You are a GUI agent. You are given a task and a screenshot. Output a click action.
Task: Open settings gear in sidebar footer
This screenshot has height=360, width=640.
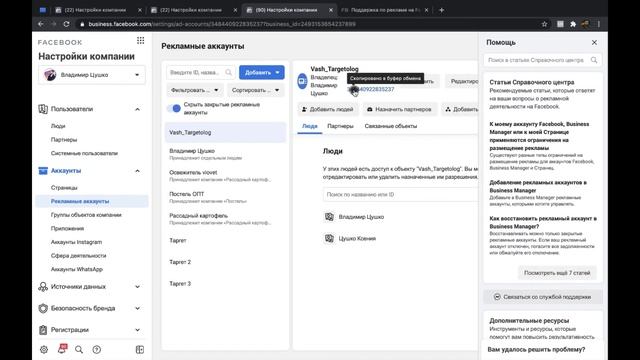coord(44,350)
